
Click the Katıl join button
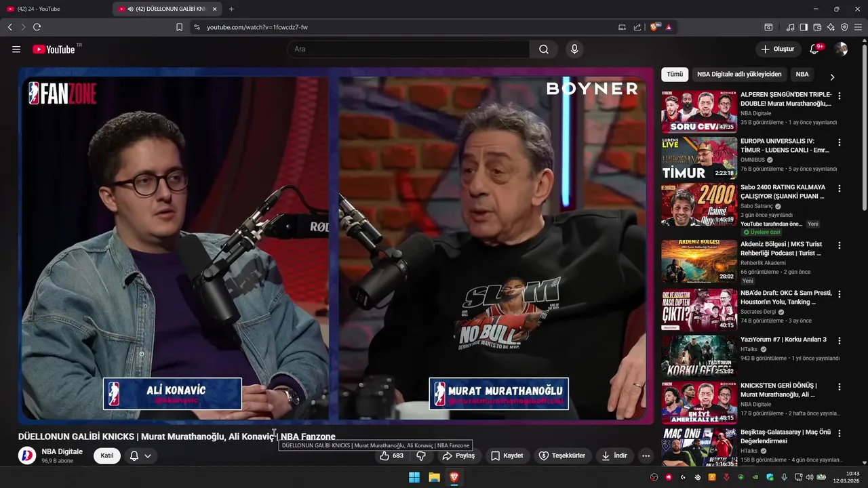107,455
